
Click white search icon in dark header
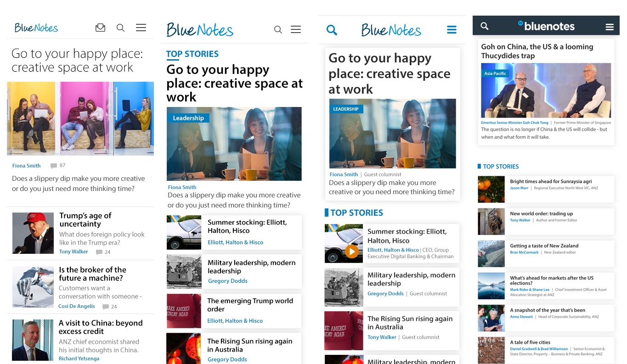(485, 26)
